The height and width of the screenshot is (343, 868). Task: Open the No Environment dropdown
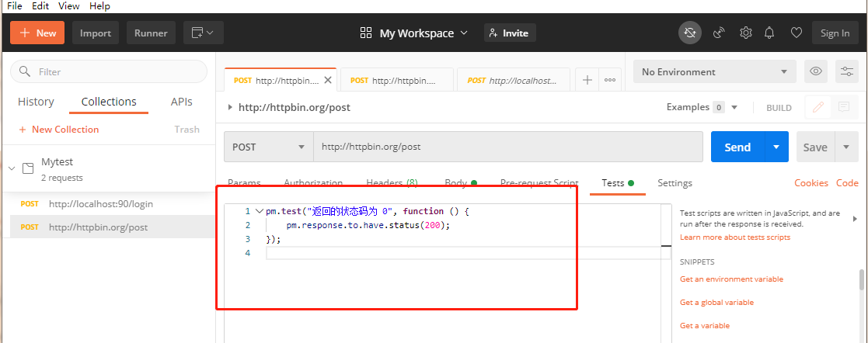(715, 71)
